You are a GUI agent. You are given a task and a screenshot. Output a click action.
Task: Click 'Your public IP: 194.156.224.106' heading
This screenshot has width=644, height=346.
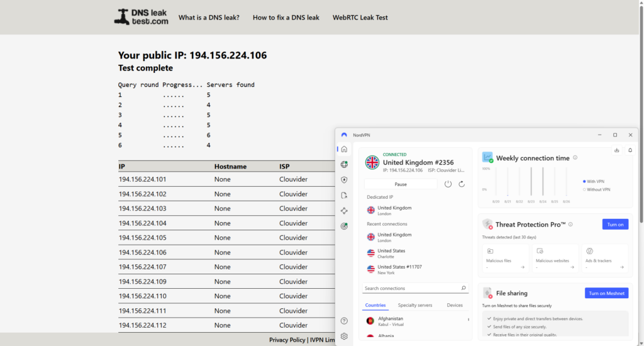point(192,55)
